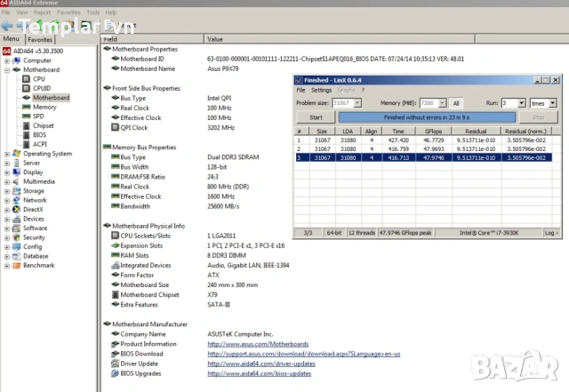Select the Devices tree icon
The width and height of the screenshot is (569, 392).
click(x=17, y=219)
